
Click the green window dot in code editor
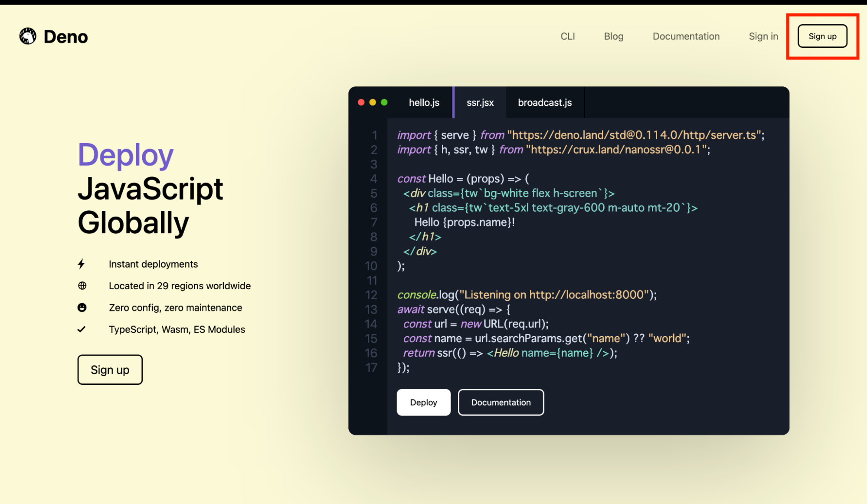[384, 102]
